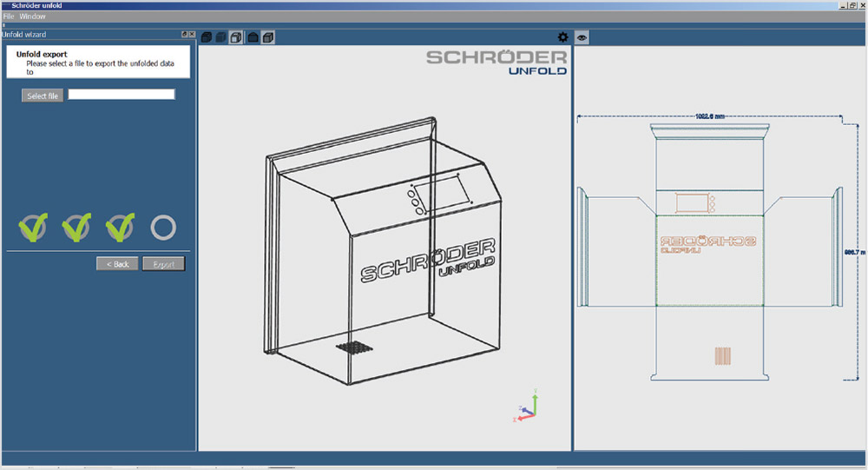Click the second completed step checkmark
The image size is (868, 470).
(x=76, y=228)
